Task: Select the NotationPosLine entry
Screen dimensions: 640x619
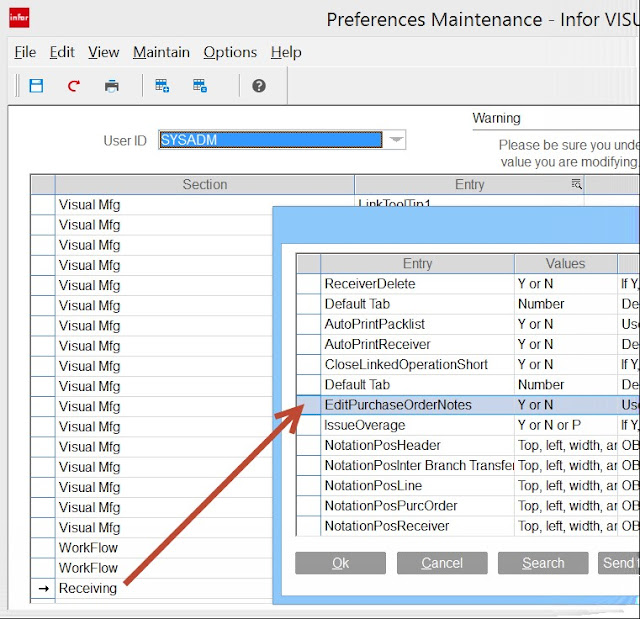Action: (417, 486)
